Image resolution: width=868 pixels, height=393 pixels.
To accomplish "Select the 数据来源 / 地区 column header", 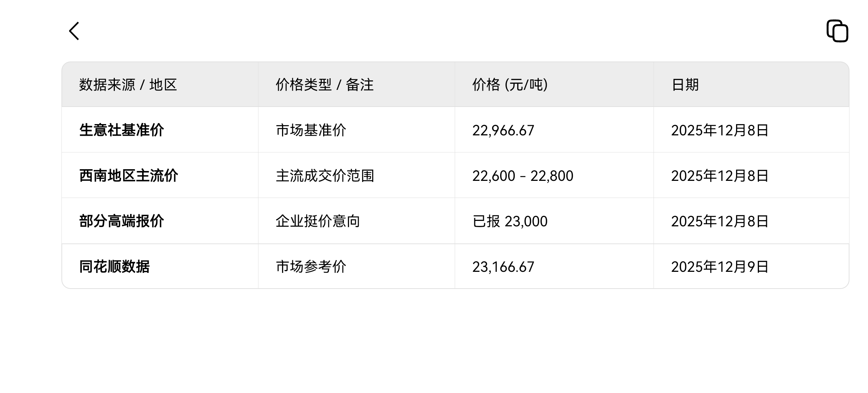I will click(x=128, y=85).
